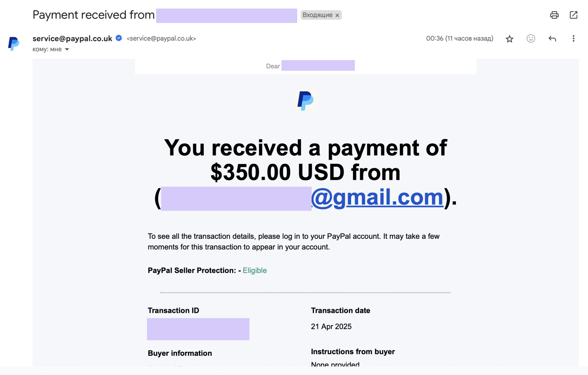This screenshot has width=588, height=375.
Task: Click the large PayPal logo in email
Action: (x=305, y=101)
